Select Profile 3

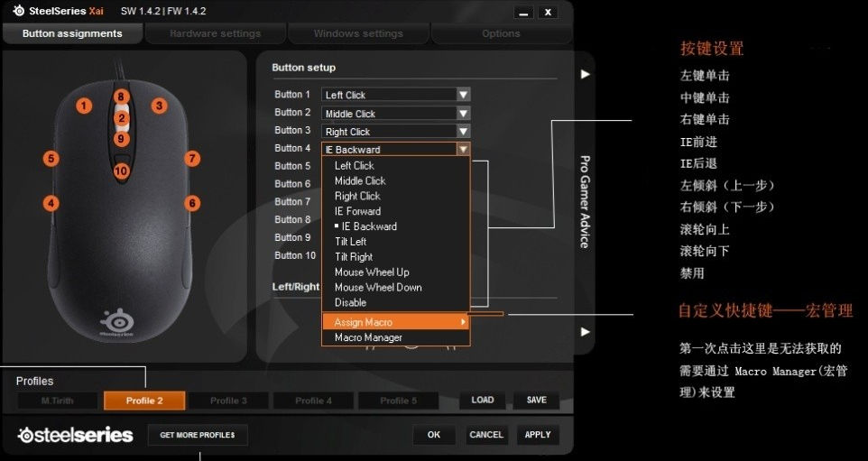point(228,401)
